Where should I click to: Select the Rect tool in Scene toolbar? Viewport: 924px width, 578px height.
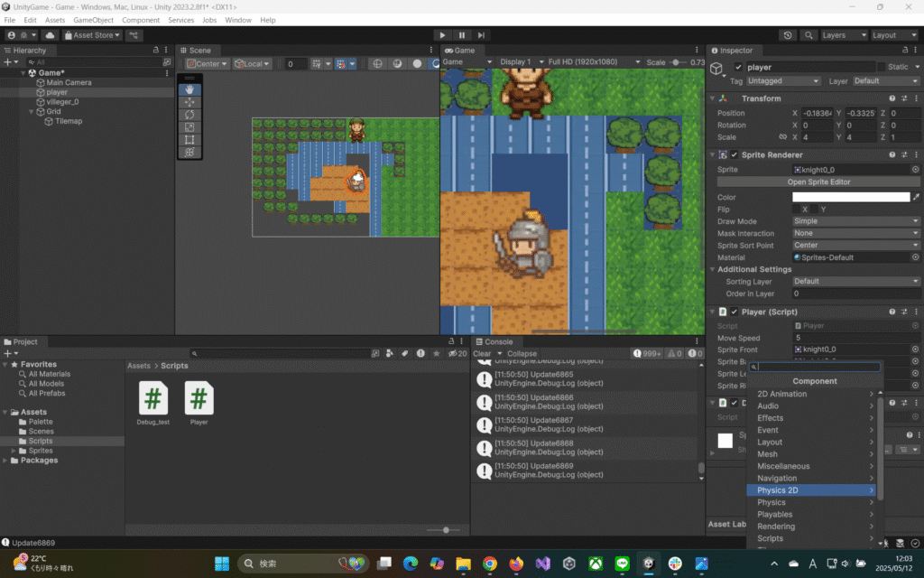(x=189, y=140)
